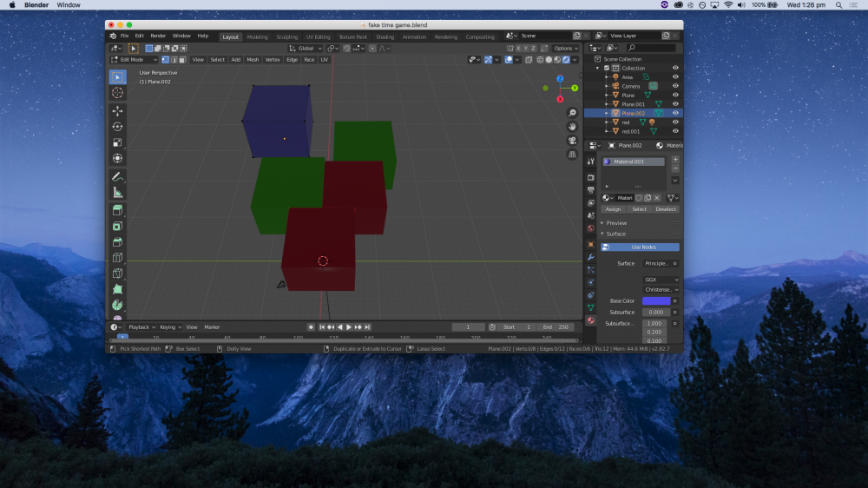868x488 pixels.
Task: Open the World properties tab
Action: [590, 228]
